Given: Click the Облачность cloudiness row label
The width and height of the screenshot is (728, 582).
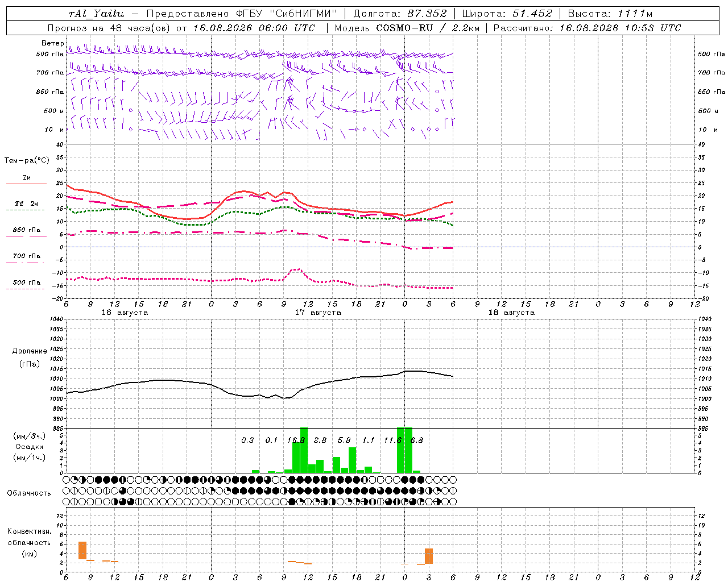Looking at the screenshot, I should [29, 493].
